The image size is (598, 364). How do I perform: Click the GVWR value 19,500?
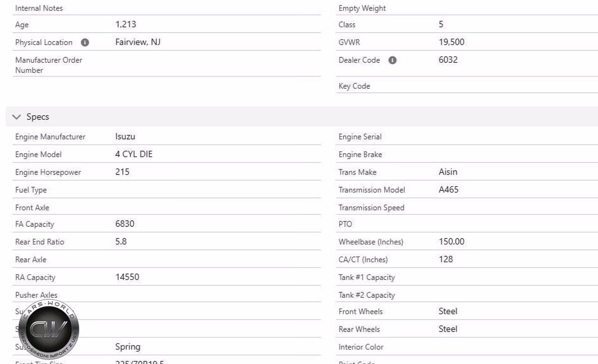pyautogui.click(x=452, y=42)
